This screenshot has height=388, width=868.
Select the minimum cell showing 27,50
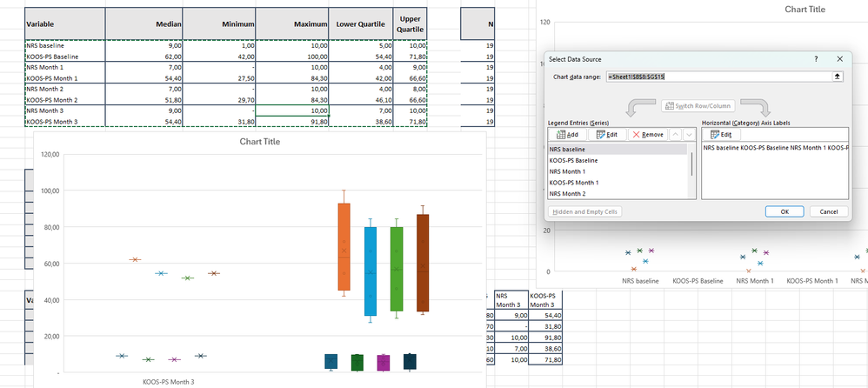coord(219,78)
